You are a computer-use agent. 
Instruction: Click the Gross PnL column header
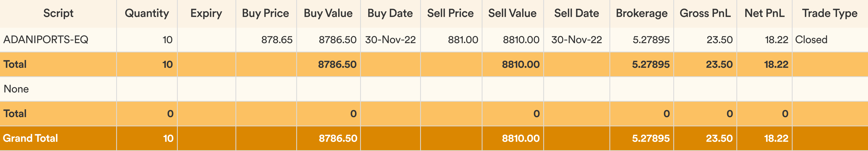(705, 13)
